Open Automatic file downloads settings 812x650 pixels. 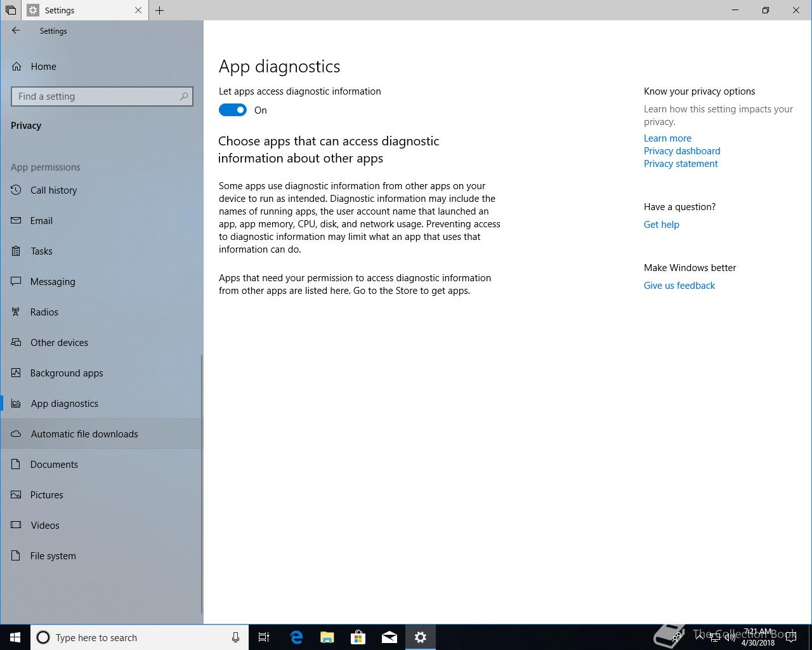point(101,434)
